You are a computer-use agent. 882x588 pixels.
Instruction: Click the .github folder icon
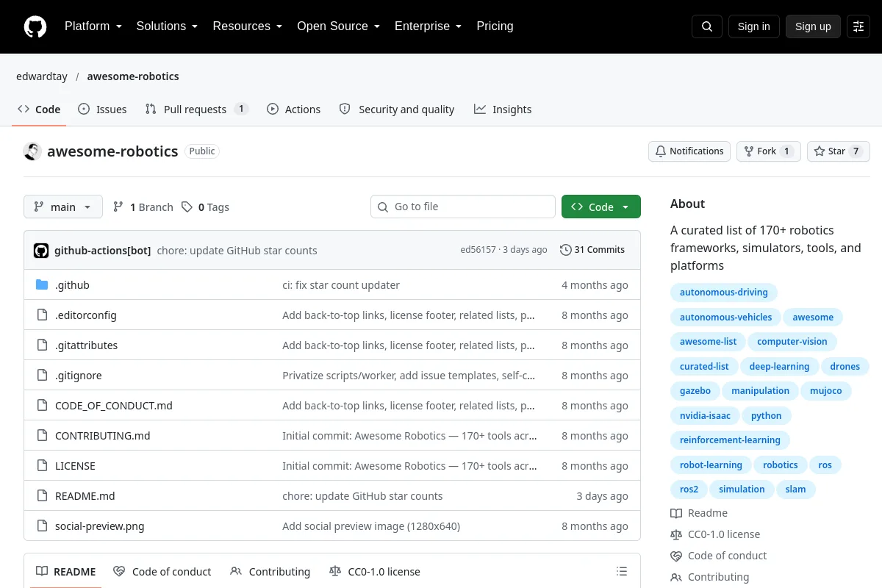42,285
